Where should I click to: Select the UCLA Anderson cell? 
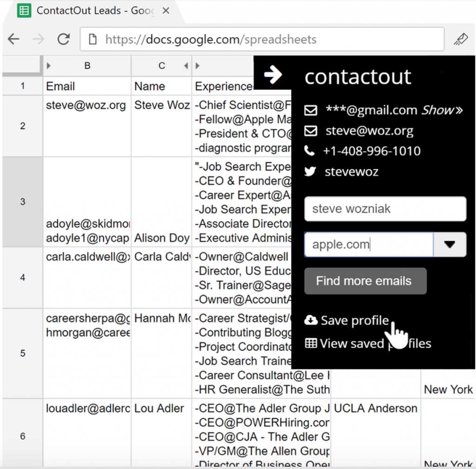[376, 433]
